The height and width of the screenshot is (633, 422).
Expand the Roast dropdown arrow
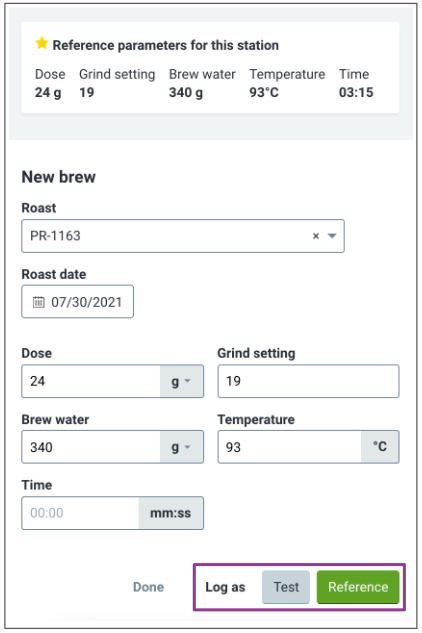[x=332, y=236]
